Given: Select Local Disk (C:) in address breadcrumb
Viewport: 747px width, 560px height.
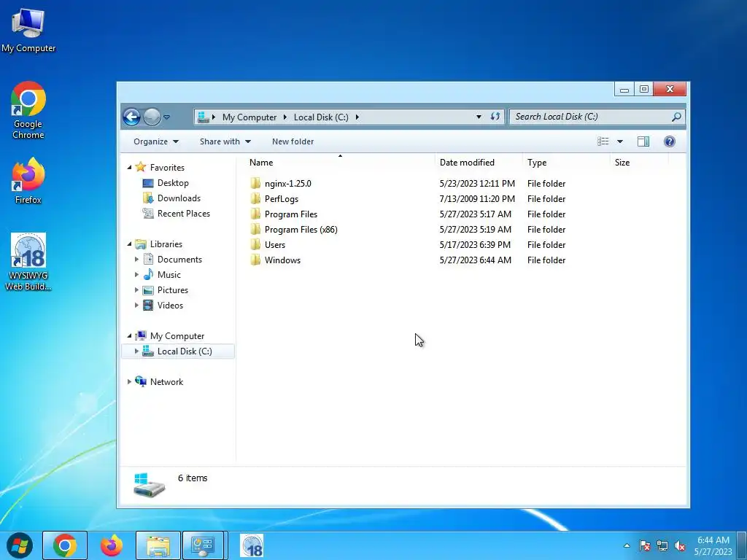Looking at the screenshot, I should [x=321, y=117].
